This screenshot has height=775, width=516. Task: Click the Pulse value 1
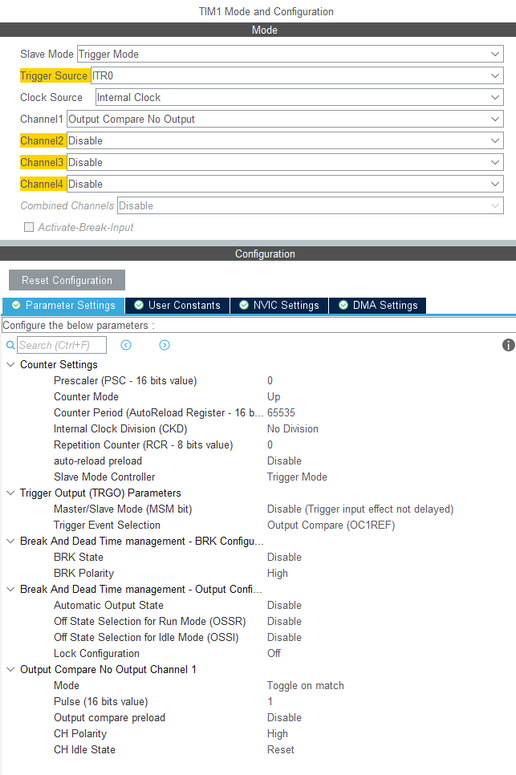pos(270,702)
